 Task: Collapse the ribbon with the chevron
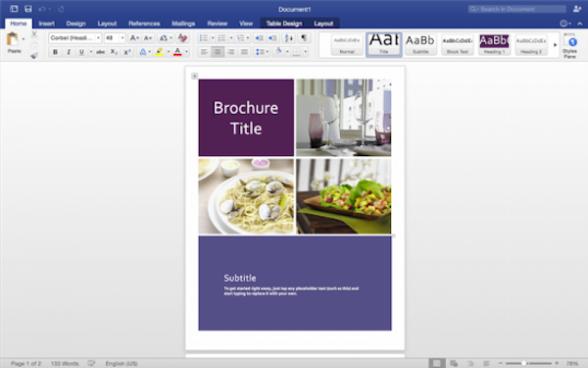coord(580,24)
